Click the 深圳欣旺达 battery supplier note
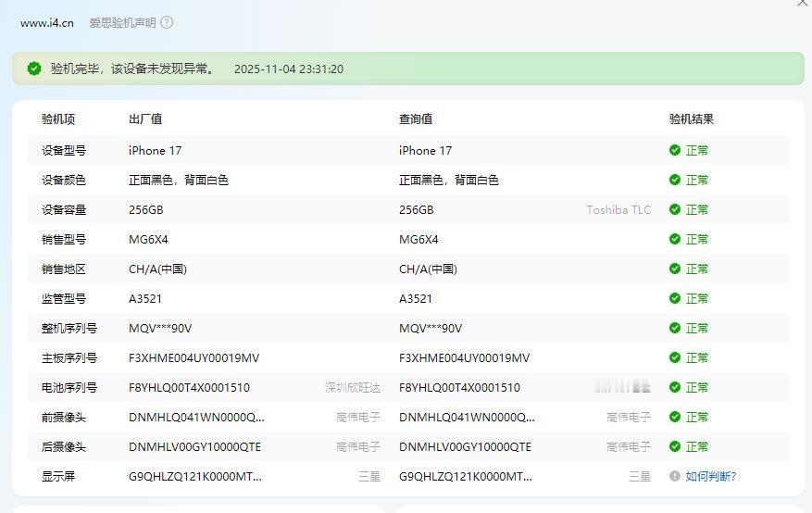Image resolution: width=812 pixels, height=513 pixels. [353, 387]
